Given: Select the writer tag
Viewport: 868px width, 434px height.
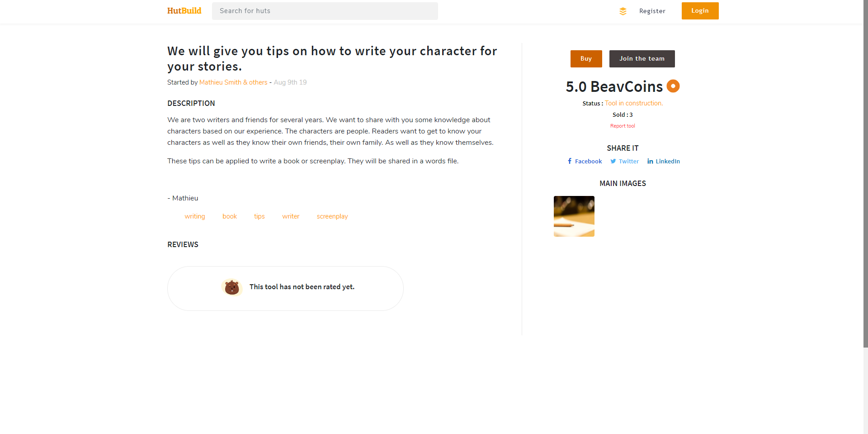Looking at the screenshot, I should point(291,216).
